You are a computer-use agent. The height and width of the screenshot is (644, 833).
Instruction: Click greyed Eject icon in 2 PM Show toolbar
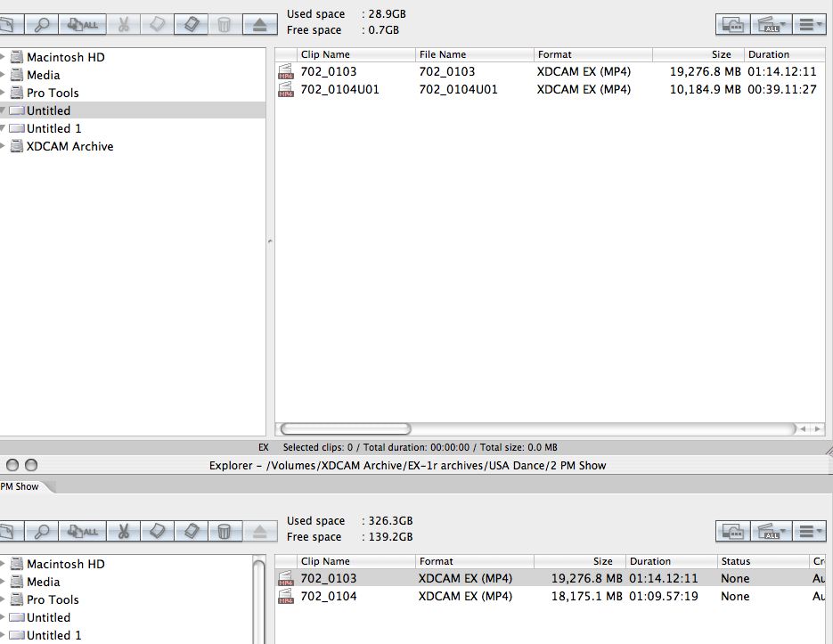click(260, 531)
